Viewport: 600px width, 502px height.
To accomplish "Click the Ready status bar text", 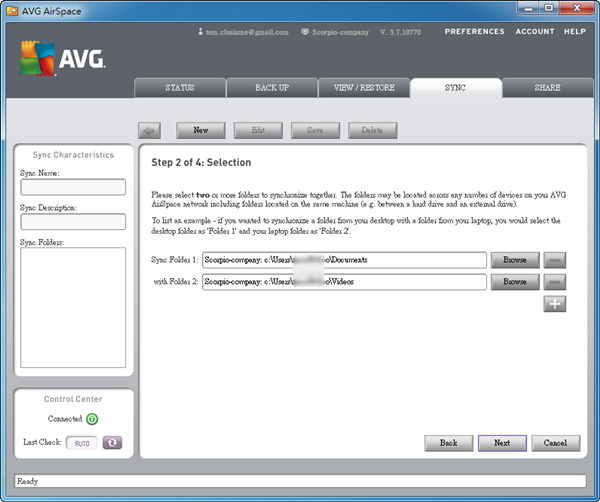I will point(28,481).
